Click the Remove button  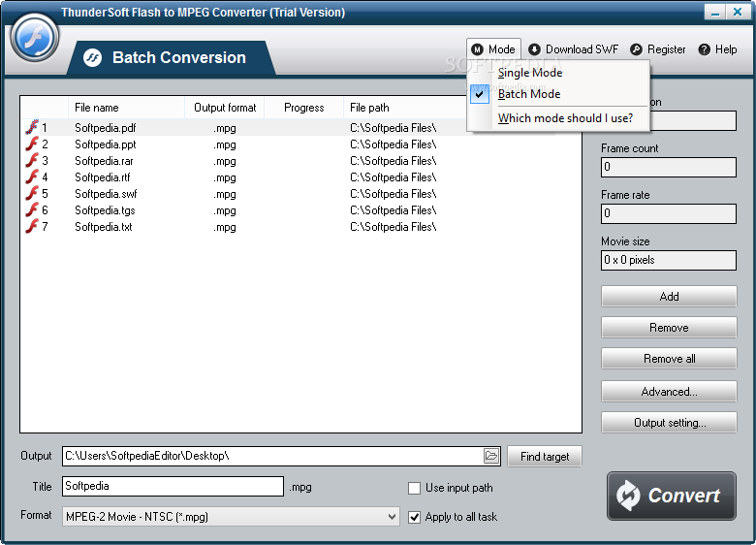(669, 328)
